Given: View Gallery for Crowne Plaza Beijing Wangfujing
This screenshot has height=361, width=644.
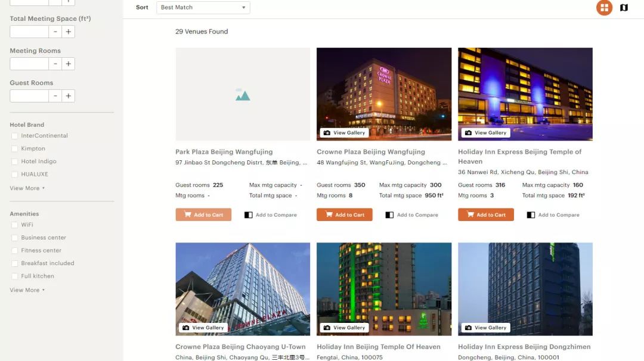Looking at the screenshot, I should [345, 132].
